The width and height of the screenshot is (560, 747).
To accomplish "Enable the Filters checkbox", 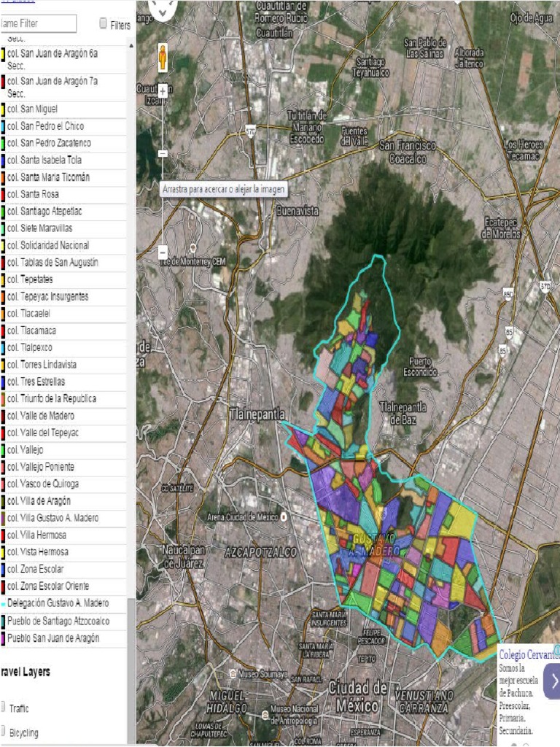I will coord(103,23).
